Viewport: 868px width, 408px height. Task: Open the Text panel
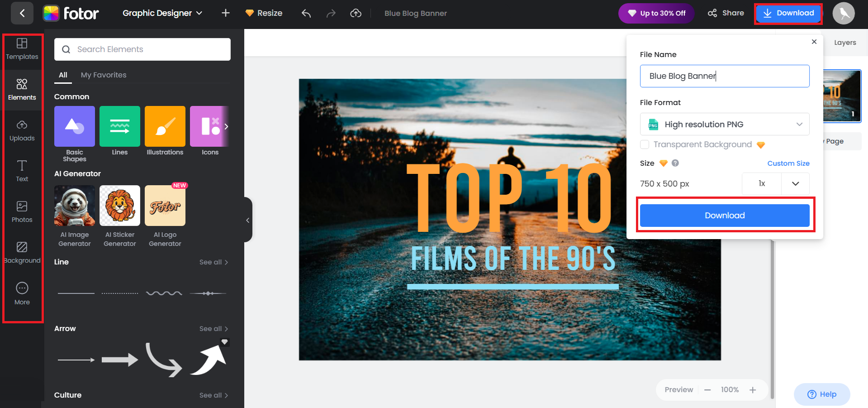click(x=22, y=171)
